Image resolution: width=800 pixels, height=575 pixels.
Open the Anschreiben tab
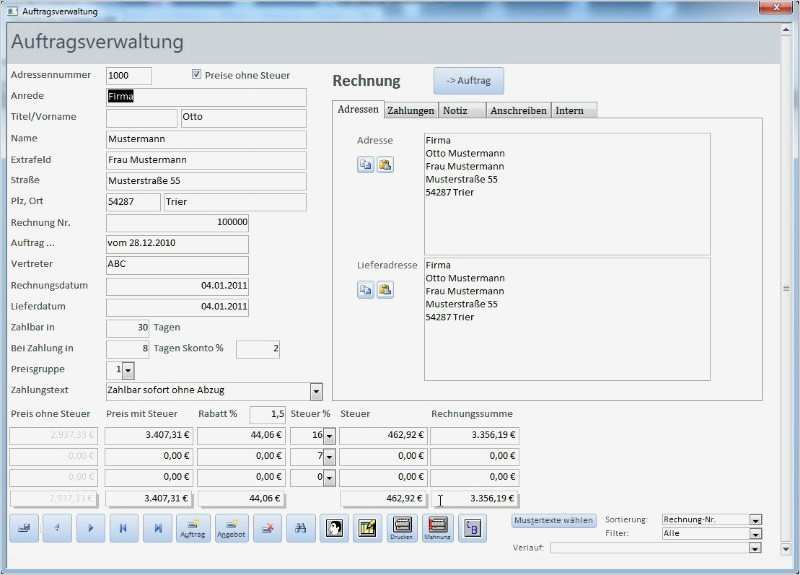(518, 111)
